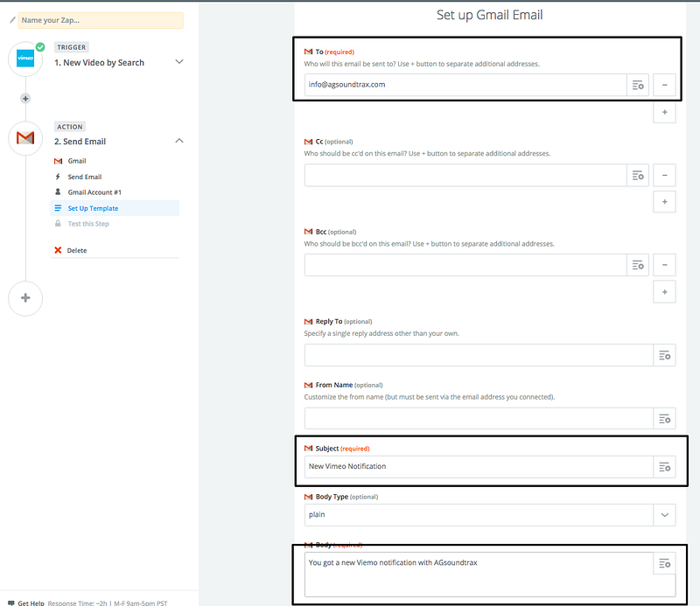This screenshot has height=606, width=700.
Task: Add another Bcc address with plus button
Action: pyautogui.click(x=664, y=292)
